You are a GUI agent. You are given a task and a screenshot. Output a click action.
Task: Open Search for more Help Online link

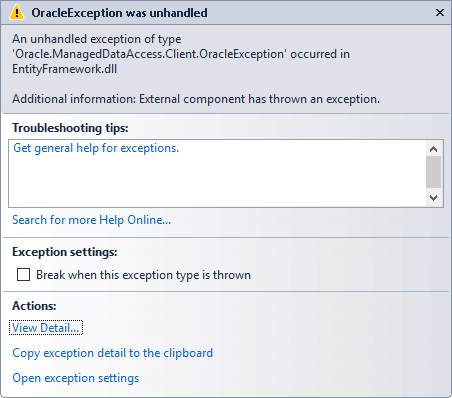(x=92, y=220)
